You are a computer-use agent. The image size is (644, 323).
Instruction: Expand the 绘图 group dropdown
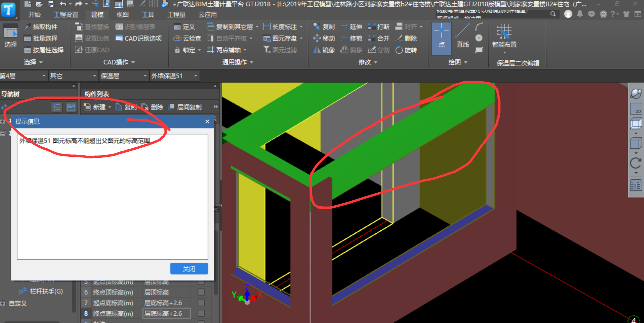pyautogui.click(x=458, y=62)
